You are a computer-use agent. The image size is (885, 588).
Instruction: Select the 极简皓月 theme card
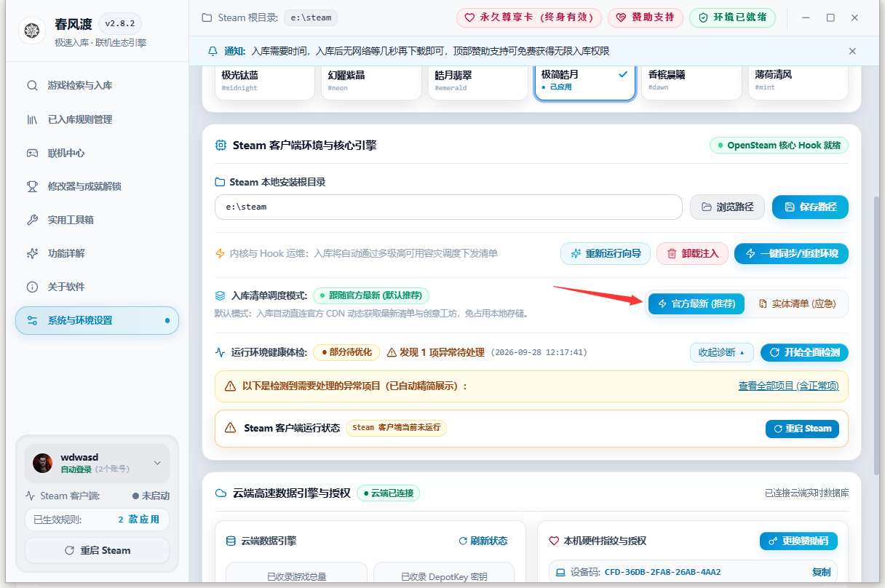[585, 82]
